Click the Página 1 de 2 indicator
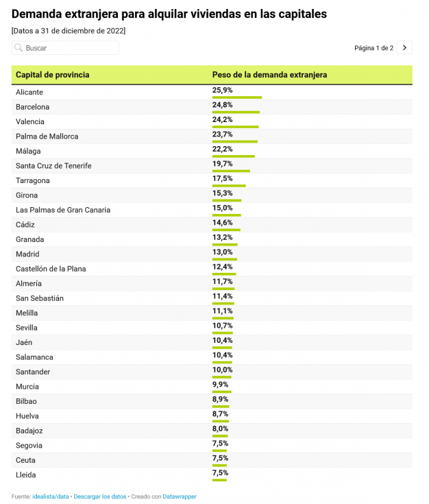This screenshot has width=429, height=504. pos(373,48)
